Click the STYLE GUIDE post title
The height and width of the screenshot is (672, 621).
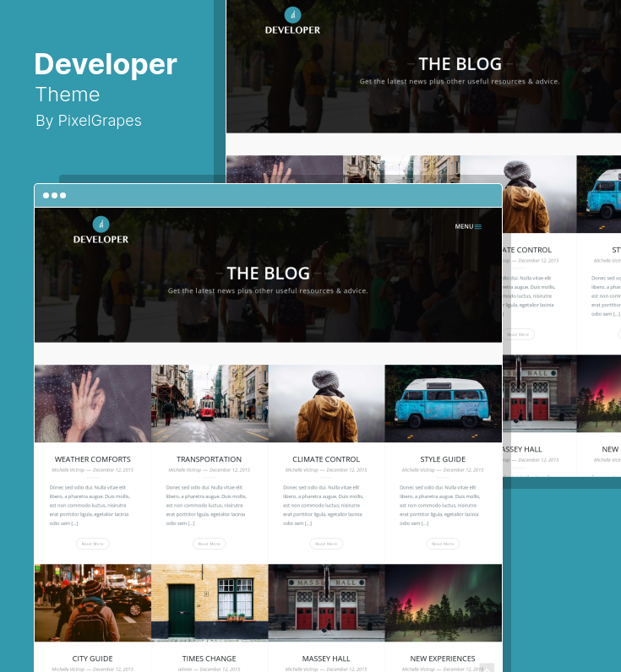click(443, 459)
